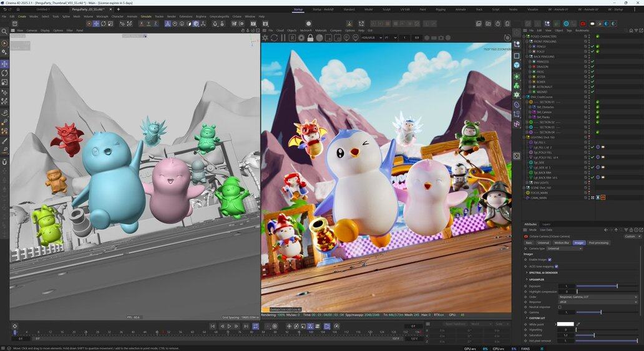Collapse the FRONT PENGUINS group
This screenshot has width=644, height=351.
click(x=527, y=41)
